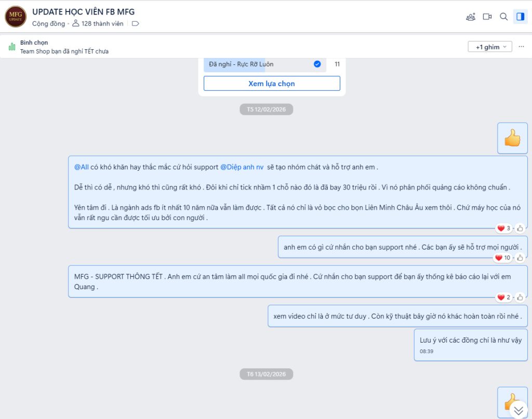Screen dimensions: 532x419
Task: Click the heart reaction showing 3
Action: click(503, 228)
